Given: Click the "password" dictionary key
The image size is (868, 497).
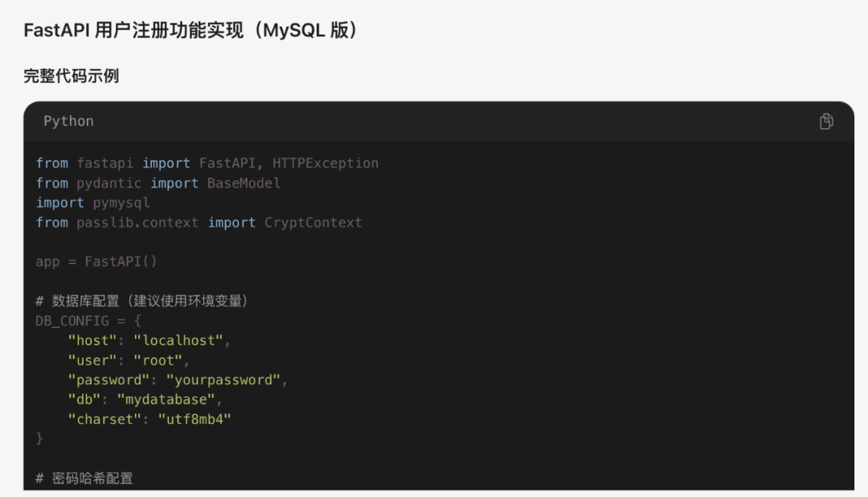Looking at the screenshot, I should point(109,380).
